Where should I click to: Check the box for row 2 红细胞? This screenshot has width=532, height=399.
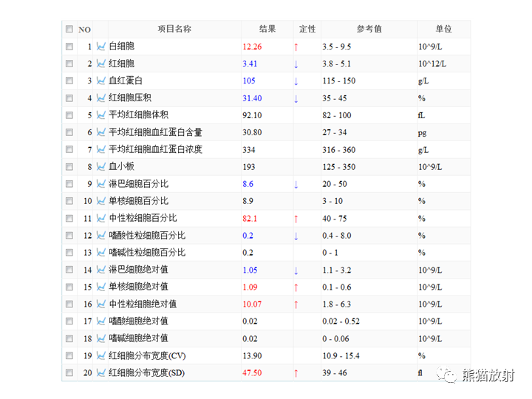click(69, 64)
